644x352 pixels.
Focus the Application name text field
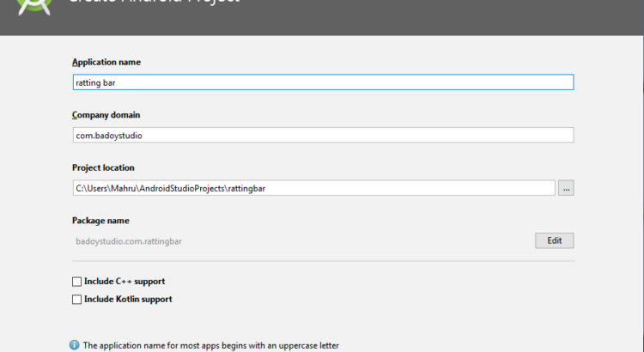(323, 82)
